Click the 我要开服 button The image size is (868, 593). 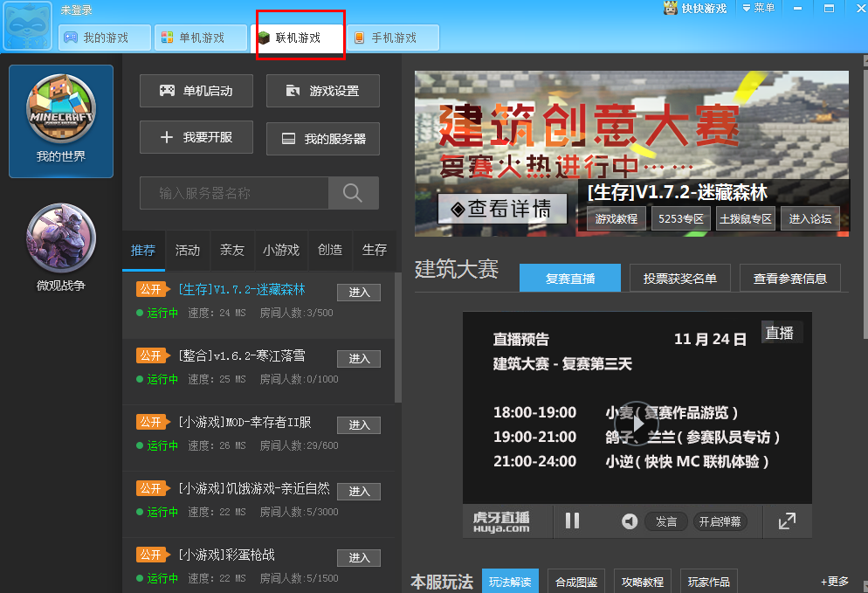pos(196,137)
